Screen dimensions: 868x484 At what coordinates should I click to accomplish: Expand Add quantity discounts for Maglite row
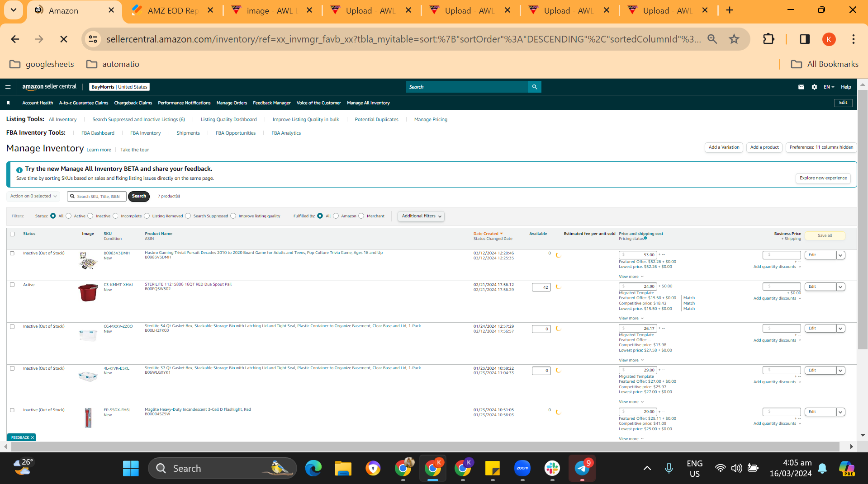[x=777, y=423]
